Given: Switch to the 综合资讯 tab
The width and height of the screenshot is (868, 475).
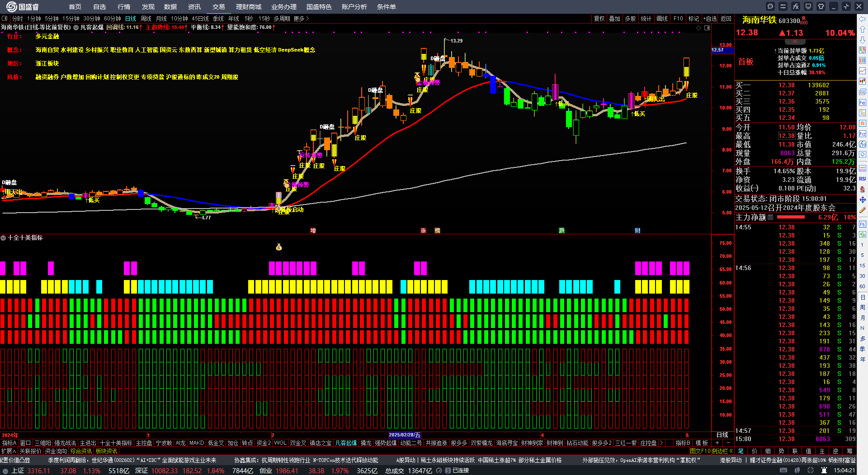Looking at the screenshot, I should click(81, 451).
